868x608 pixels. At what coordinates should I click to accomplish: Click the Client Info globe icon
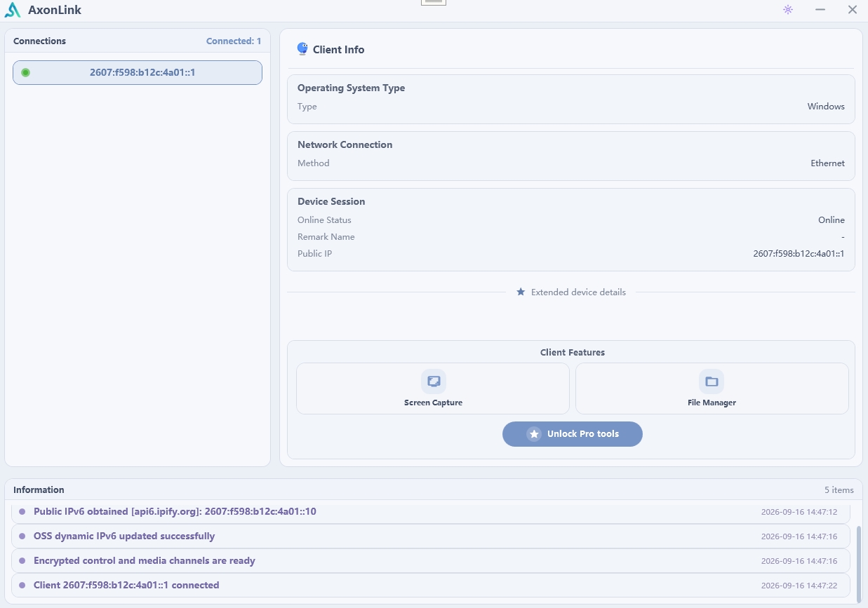coord(302,49)
